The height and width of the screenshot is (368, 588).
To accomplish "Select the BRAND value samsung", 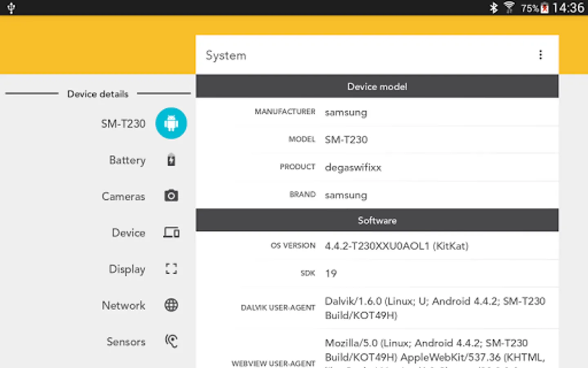I will coord(346,195).
